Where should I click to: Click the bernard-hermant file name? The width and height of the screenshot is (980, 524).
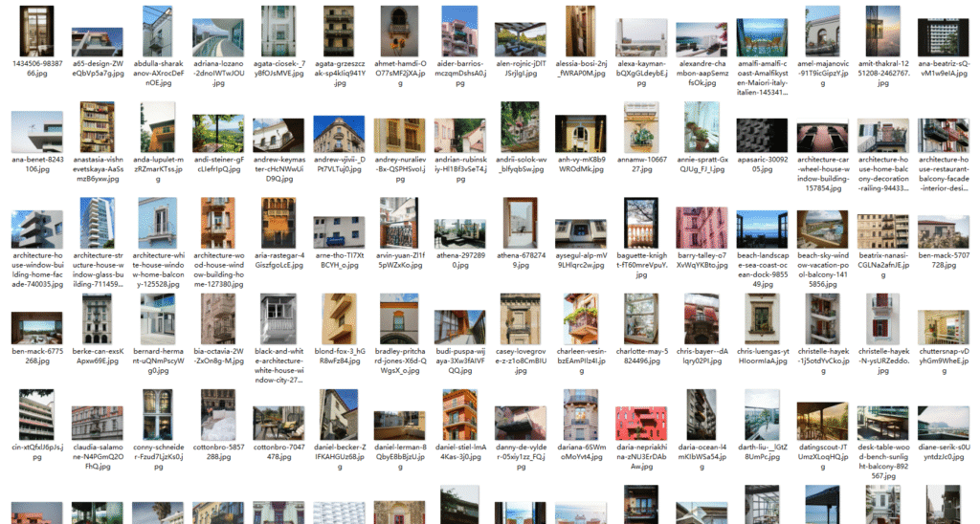[158, 361]
